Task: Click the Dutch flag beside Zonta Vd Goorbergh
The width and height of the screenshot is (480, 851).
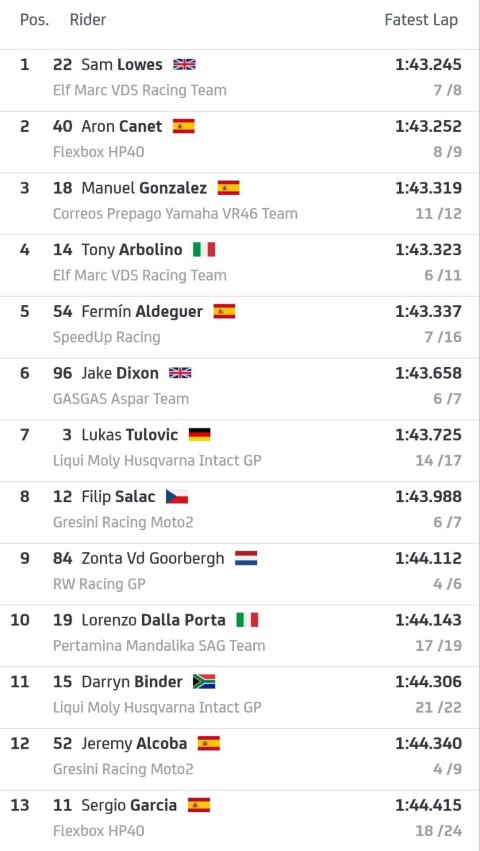Action: (x=247, y=558)
